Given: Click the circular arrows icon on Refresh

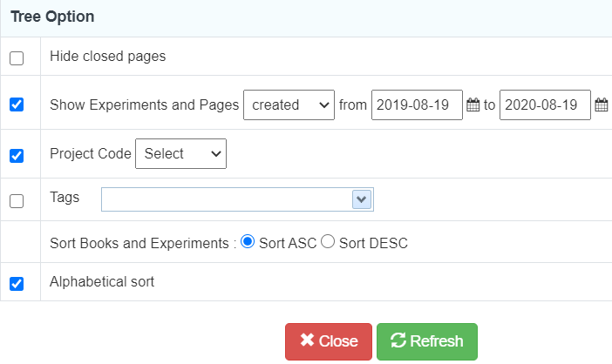Looking at the screenshot, I should tap(398, 340).
